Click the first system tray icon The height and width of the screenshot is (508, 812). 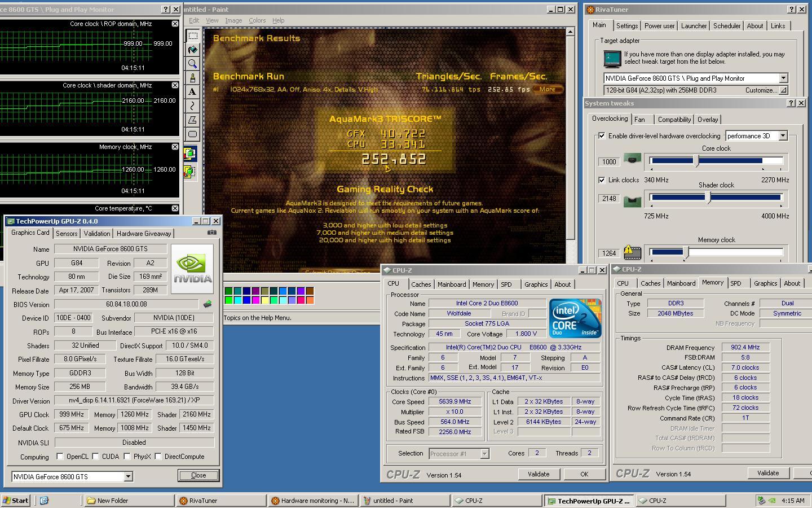[761, 500]
